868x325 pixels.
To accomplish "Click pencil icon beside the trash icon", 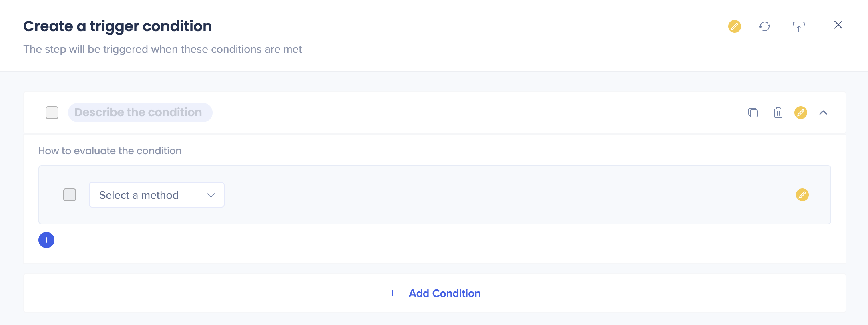I will click(800, 113).
